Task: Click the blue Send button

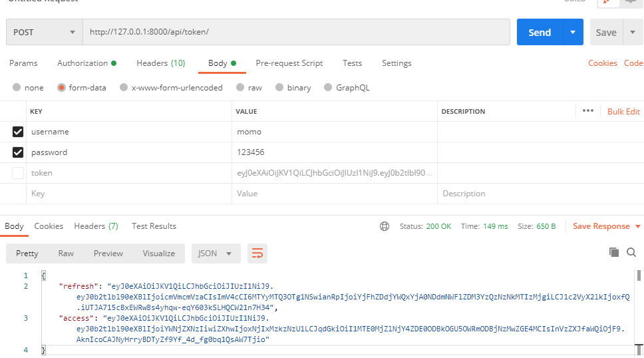Action: [540, 32]
